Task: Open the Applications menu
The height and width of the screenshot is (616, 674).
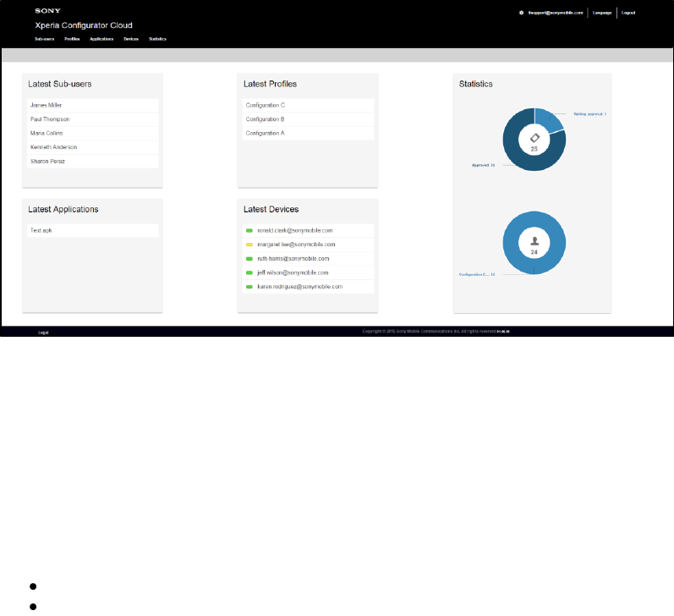Action: point(101,39)
